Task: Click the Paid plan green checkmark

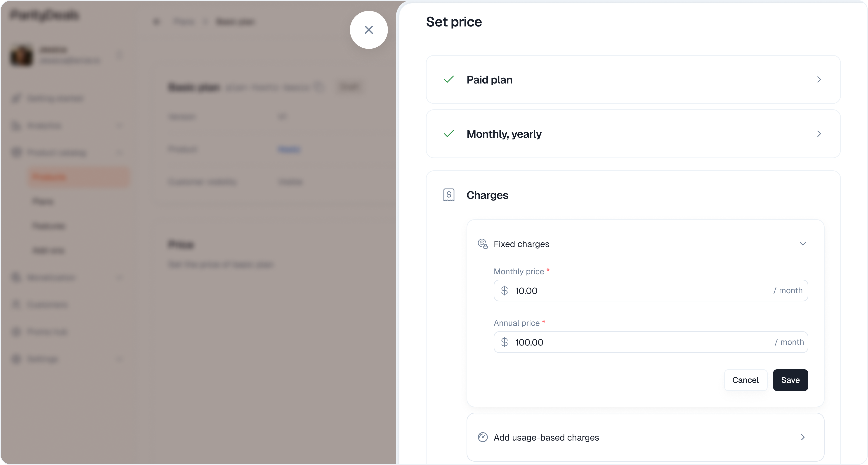Action: [449, 80]
